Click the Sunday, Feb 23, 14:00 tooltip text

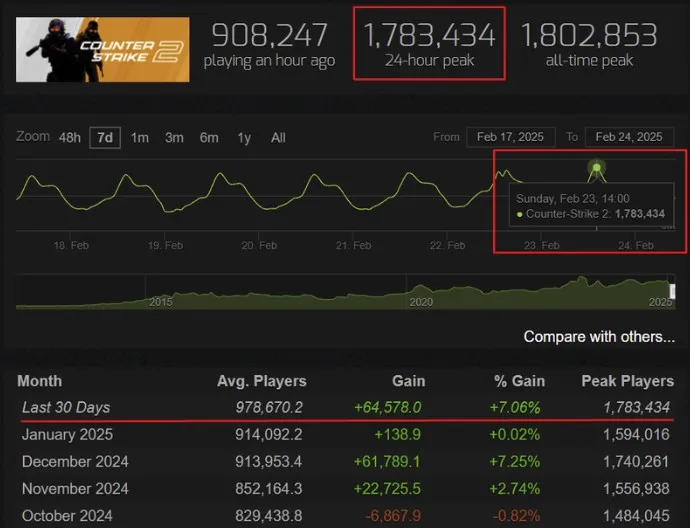click(x=573, y=198)
